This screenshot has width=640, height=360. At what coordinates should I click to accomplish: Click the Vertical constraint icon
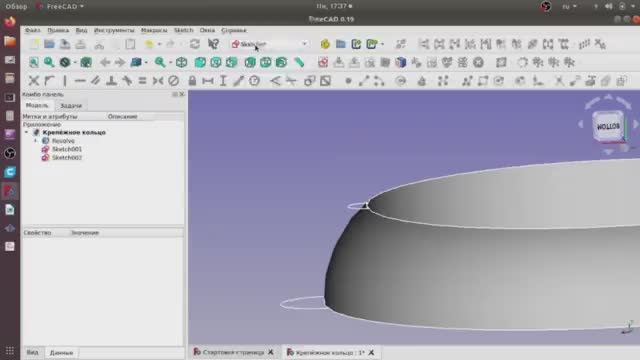coord(65,80)
